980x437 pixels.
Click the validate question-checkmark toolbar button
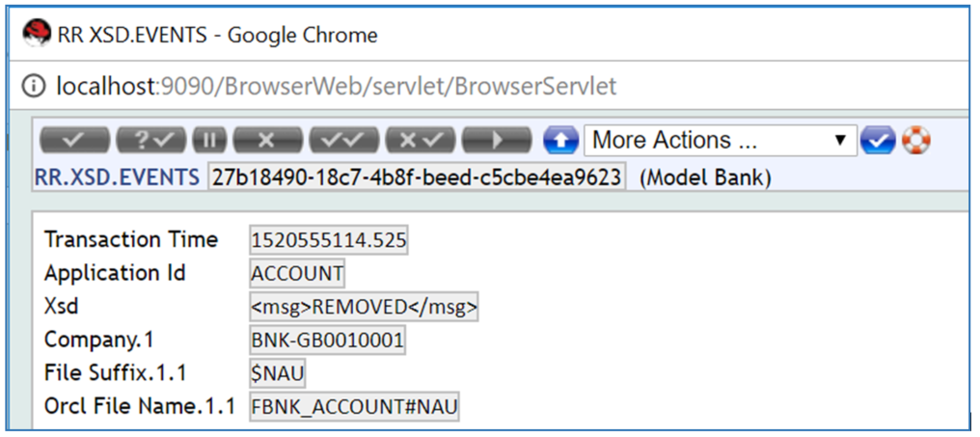click(x=151, y=140)
